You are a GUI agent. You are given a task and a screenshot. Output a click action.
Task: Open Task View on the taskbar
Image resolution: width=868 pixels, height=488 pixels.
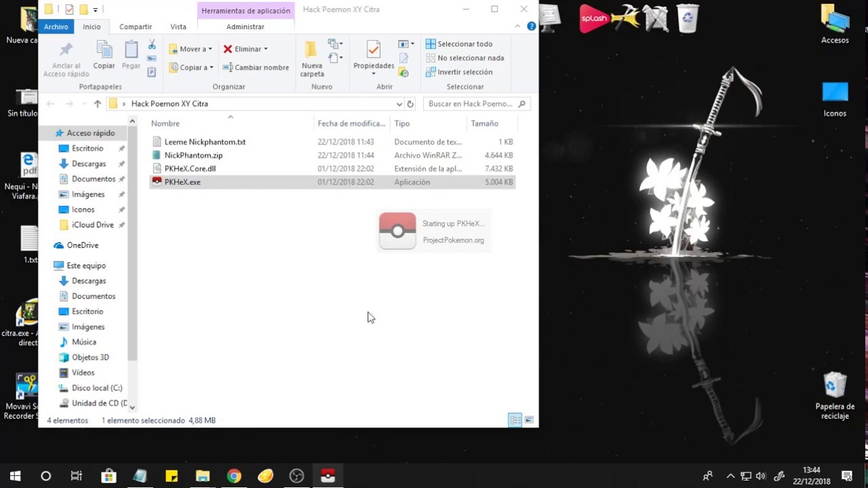77,476
